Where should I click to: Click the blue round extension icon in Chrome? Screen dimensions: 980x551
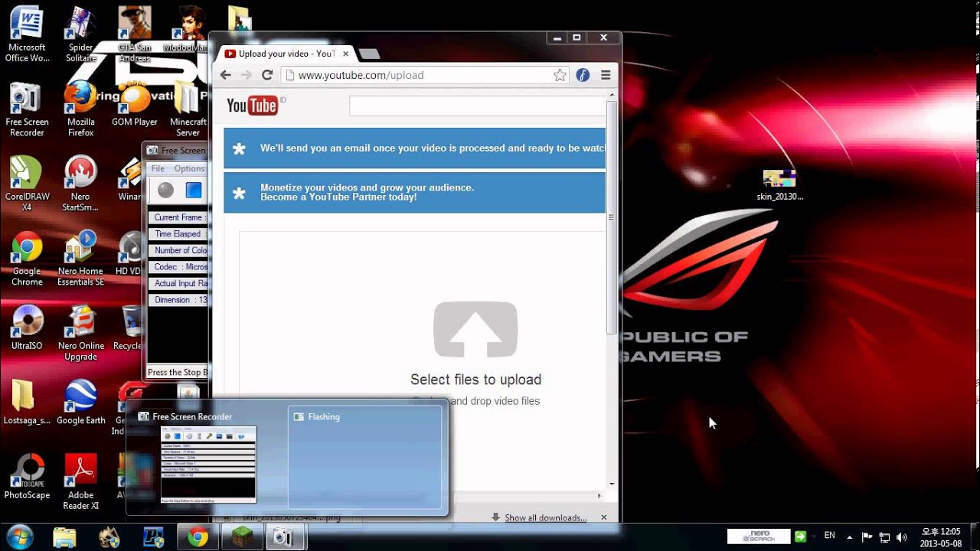point(583,75)
